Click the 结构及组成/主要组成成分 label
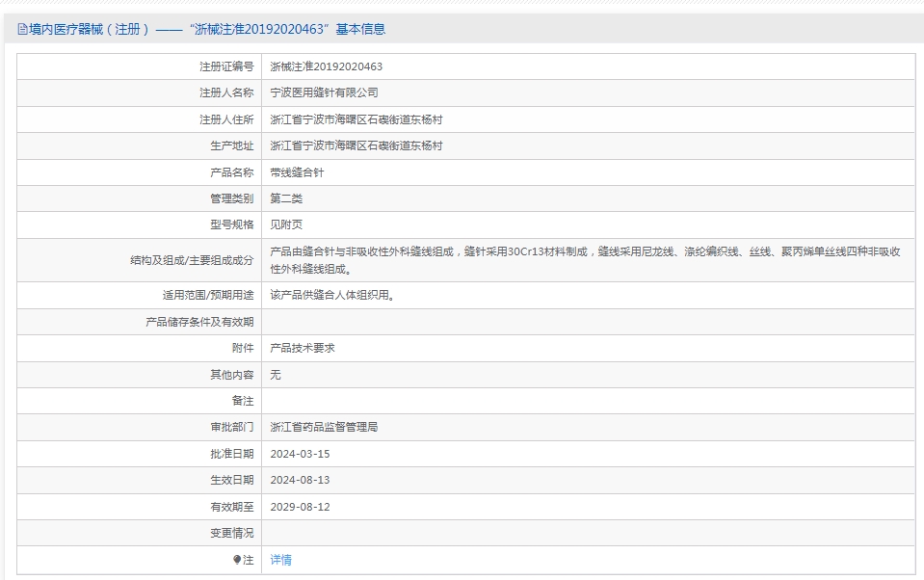The width and height of the screenshot is (924, 580). [192, 260]
